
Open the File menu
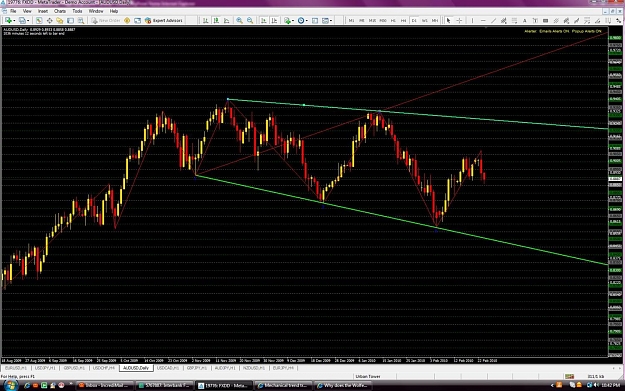13,11
